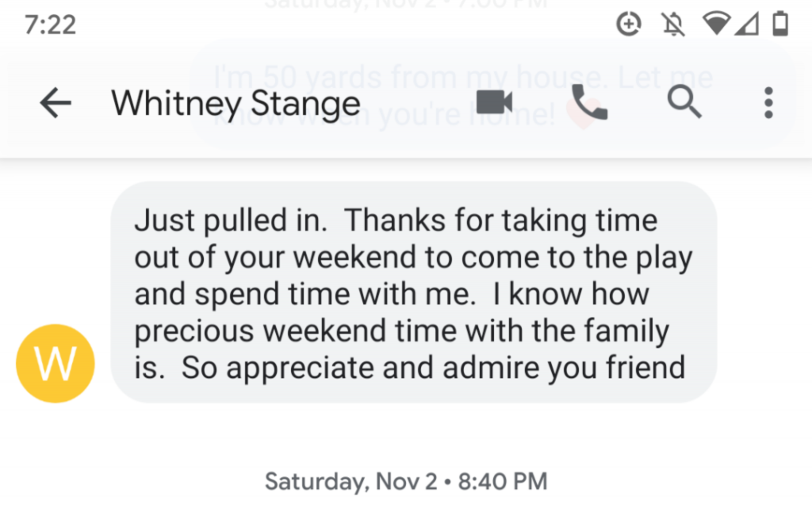Tap the battery status icon
The width and height of the screenshot is (812, 512).
tap(780, 24)
